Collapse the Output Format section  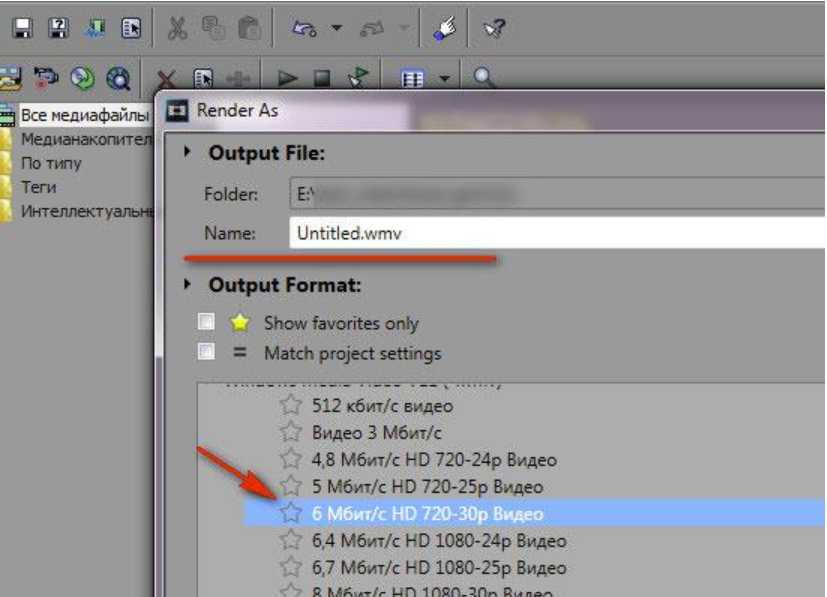click(x=187, y=285)
